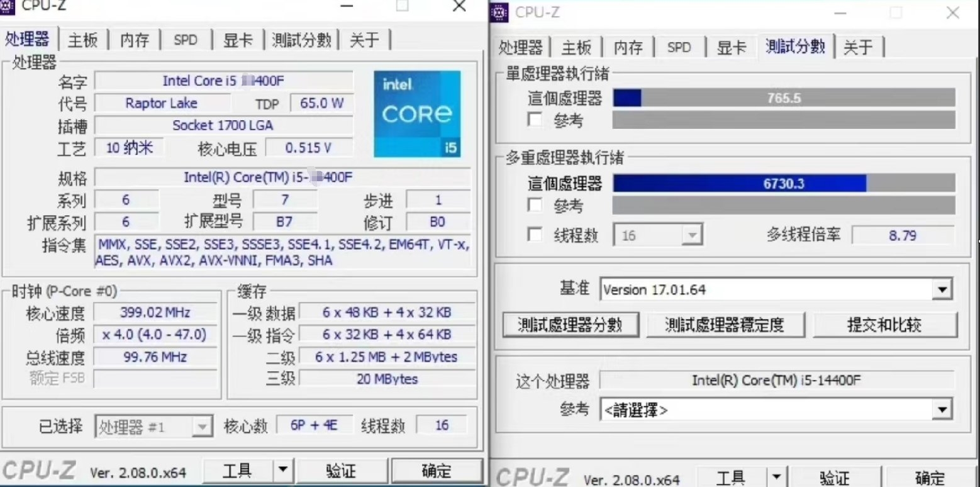
Task: Switch to 处理器 tab in right window
Action: [521, 47]
